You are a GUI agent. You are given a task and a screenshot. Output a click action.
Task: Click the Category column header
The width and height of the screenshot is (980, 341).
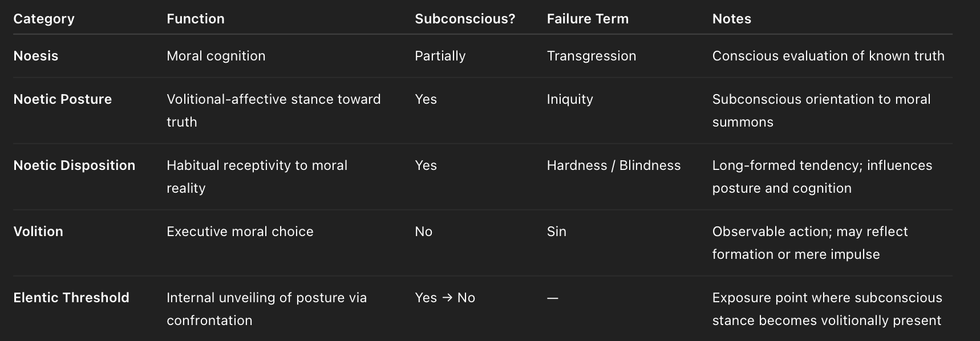44,19
